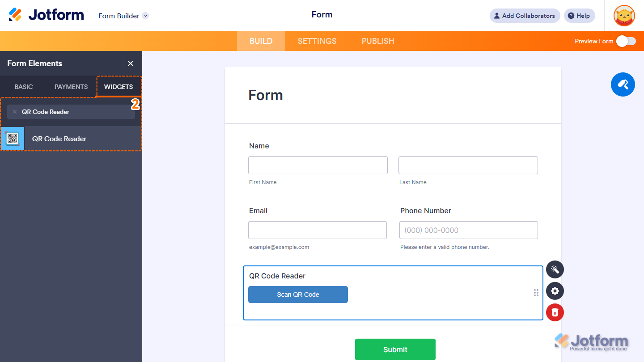Grab the drag handle next to QR widget

point(536,293)
